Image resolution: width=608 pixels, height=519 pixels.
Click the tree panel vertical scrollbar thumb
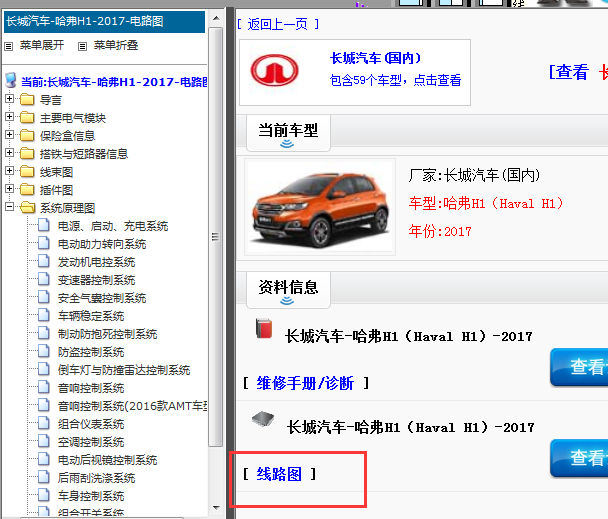click(216, 237)
